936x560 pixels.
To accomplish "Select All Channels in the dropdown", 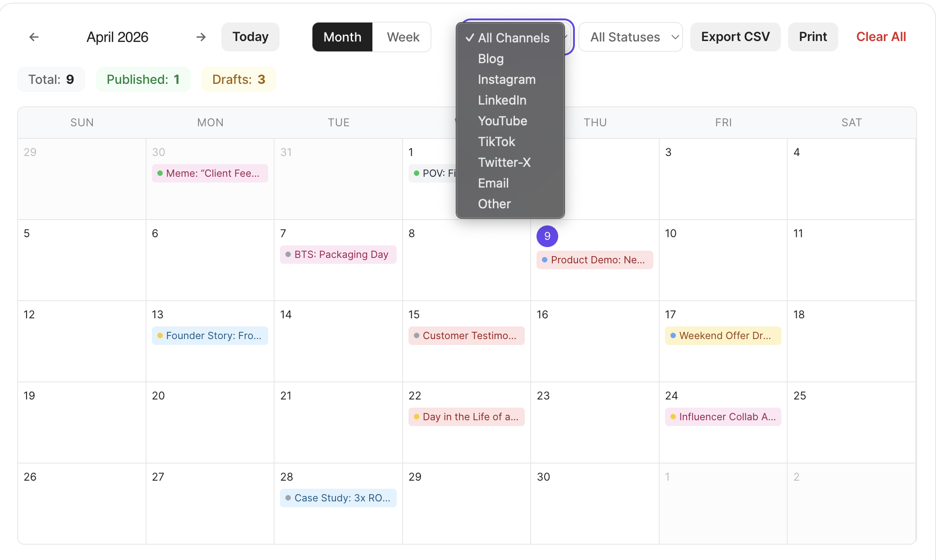I will coord(513,38).
